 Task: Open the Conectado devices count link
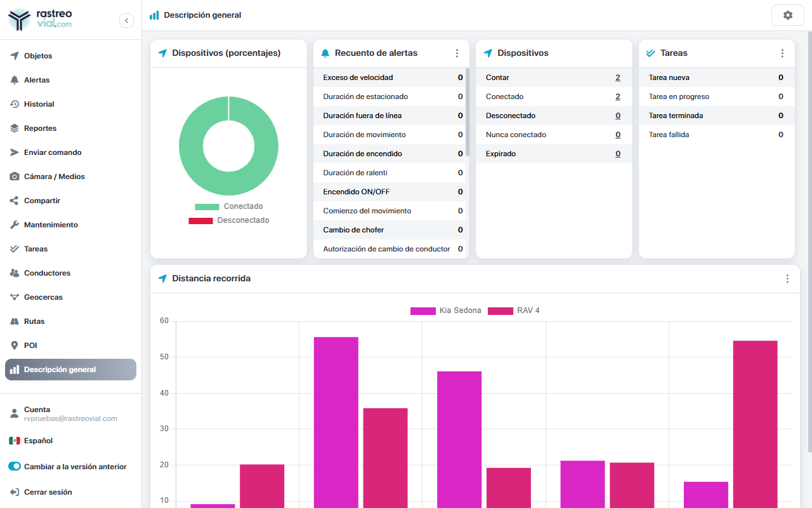pos(618,97)
